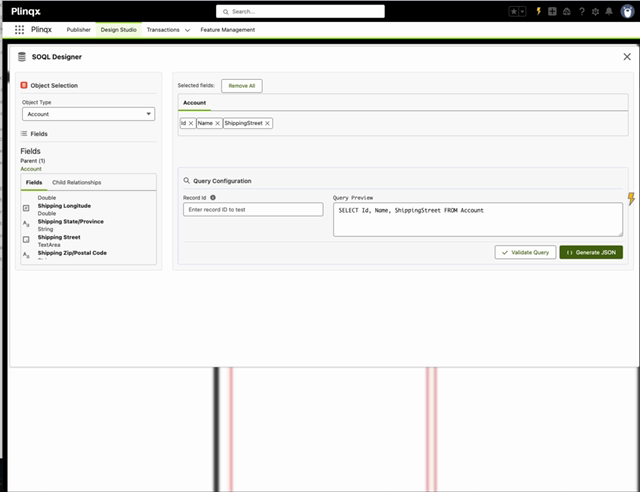This screenshot has width=640, height=492.
Task: Select the Shipping Longitude field
Action: click(x=64, y=206)
